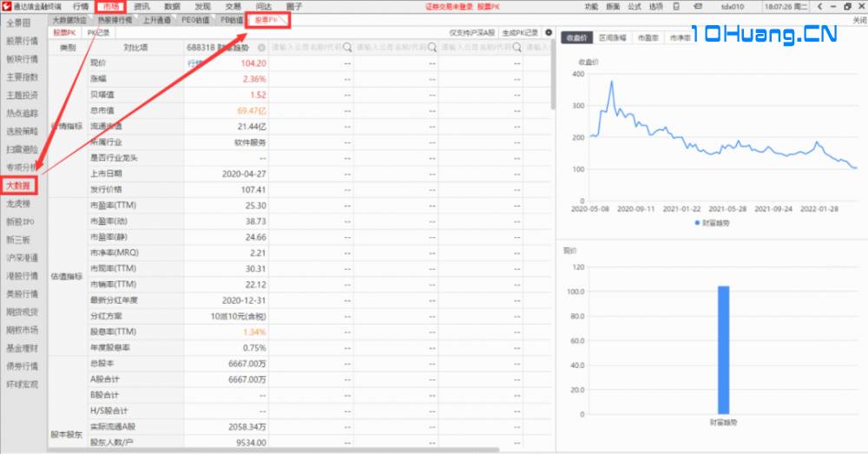Go to 扫雷避险 in the left sidebar
The image size is (868, 454).
point(23,149)
